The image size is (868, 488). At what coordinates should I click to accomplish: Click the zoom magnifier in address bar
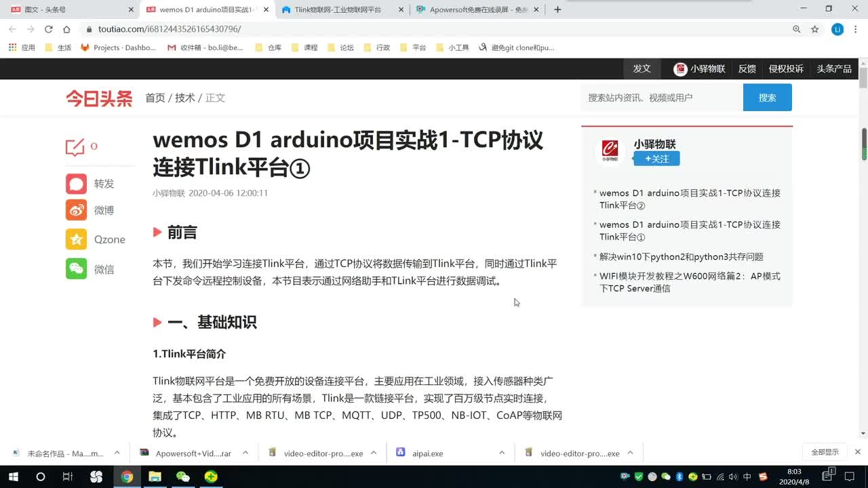point(797,29)
